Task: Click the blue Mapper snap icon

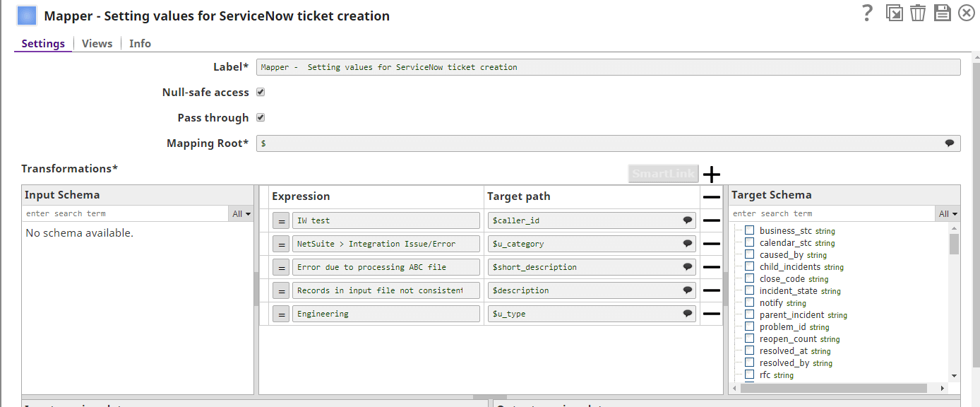Action: (x=27, y=15)
